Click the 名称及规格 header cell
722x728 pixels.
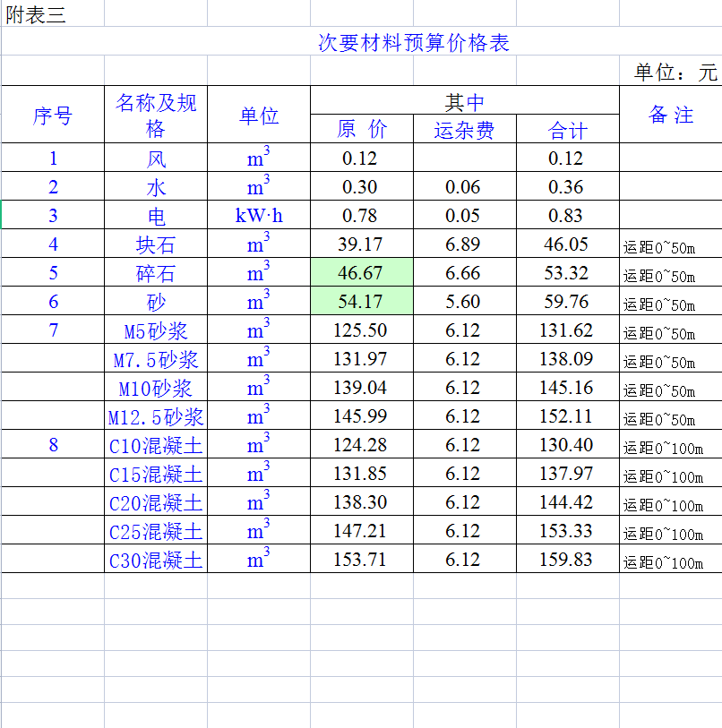(x=156, y=115)
